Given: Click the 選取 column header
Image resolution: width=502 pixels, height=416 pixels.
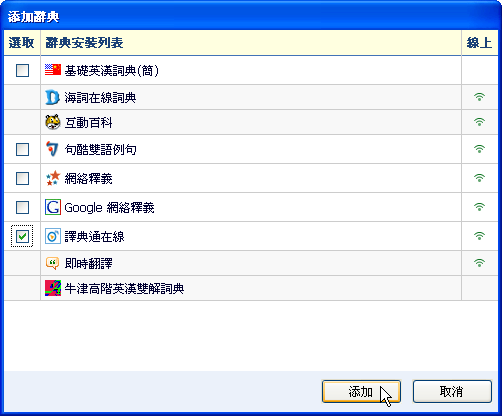Looking at the screenshot, I should [22, 43].
